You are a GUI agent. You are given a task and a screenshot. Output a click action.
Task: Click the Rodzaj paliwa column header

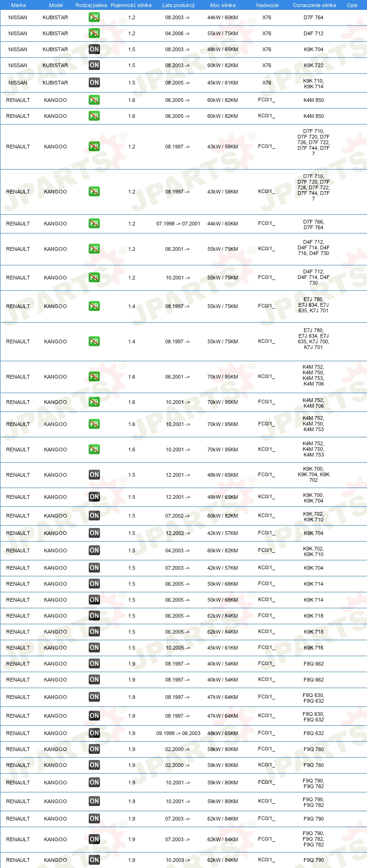point(91,5)
